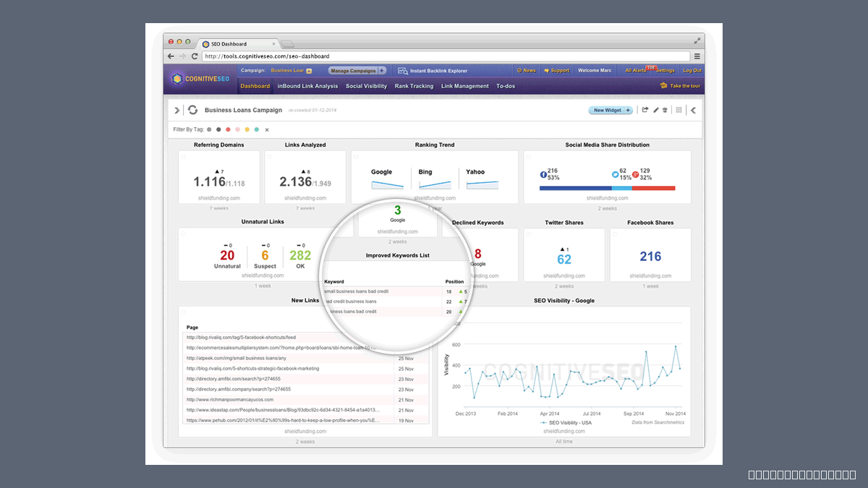Reload the page in the browser
The image size is (868, 488).
click(x=195, y=56)
